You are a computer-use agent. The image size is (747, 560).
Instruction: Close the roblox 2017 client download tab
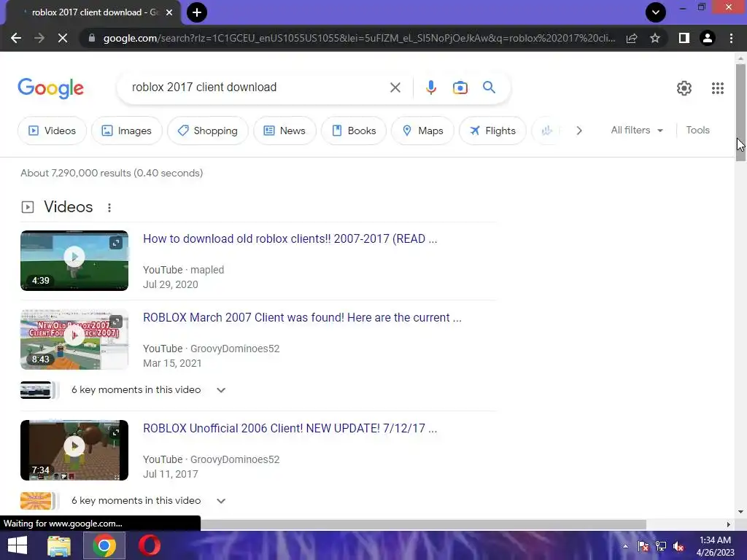point(169,12)
